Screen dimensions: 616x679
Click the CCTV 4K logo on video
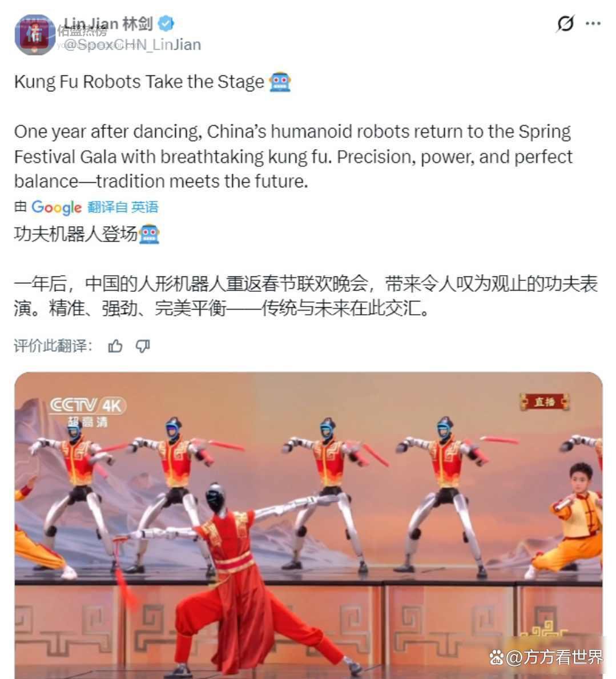click(x=88, y=411)
